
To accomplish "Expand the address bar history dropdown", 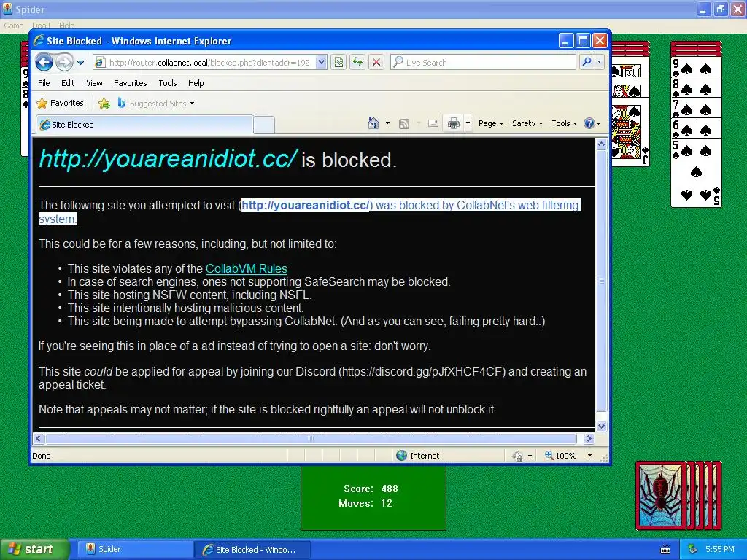I will (322, 63).
